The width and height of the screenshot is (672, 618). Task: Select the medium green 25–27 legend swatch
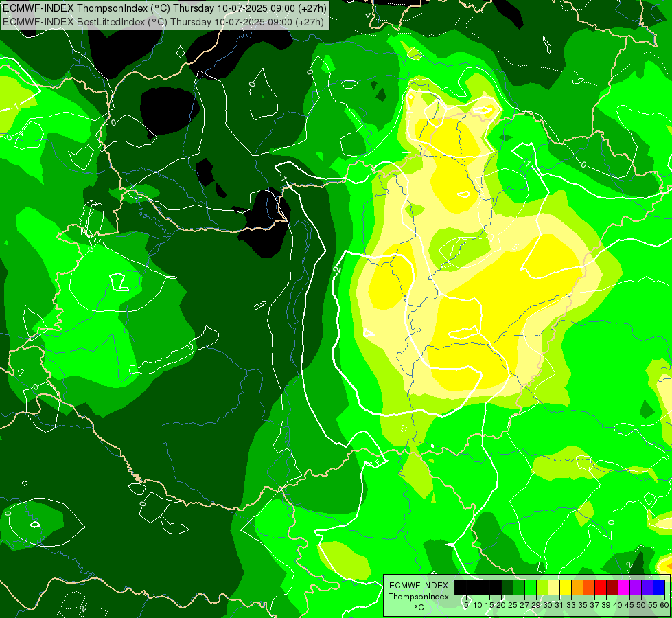(519, 587)
